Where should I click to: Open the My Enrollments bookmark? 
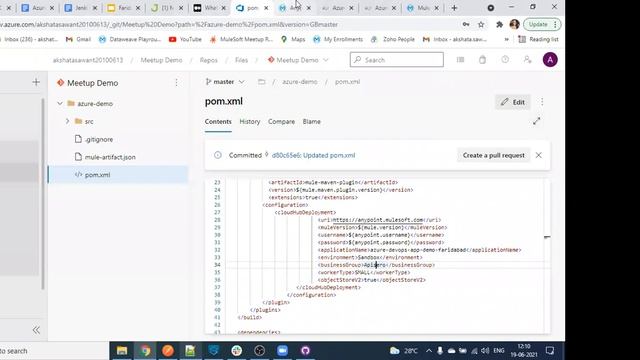[x=338, y=39]
